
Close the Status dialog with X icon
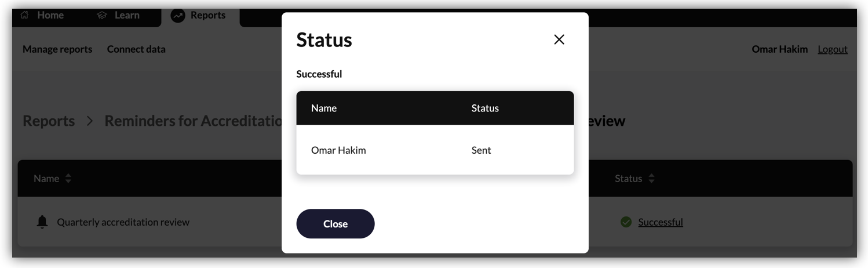(559, 39)
